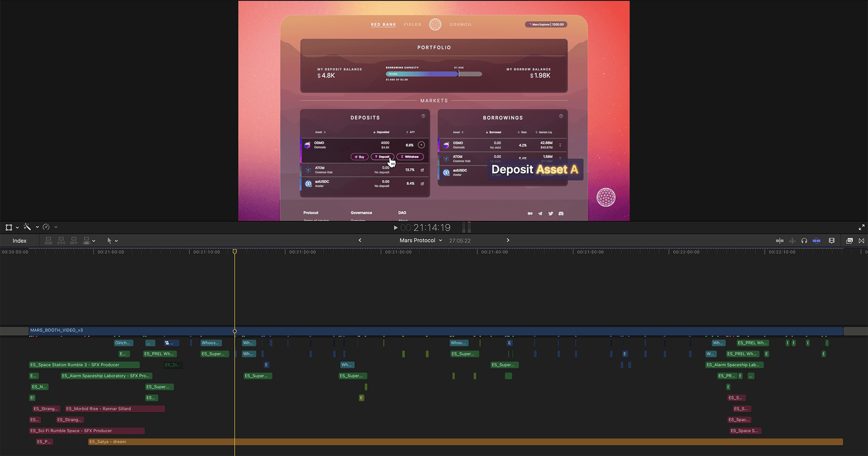Select ES_Alarm Spaceship Laboratory - SFX Pro... clip
Image resolution: width=868 pixels, height=456 pixels.
(106, 376)
